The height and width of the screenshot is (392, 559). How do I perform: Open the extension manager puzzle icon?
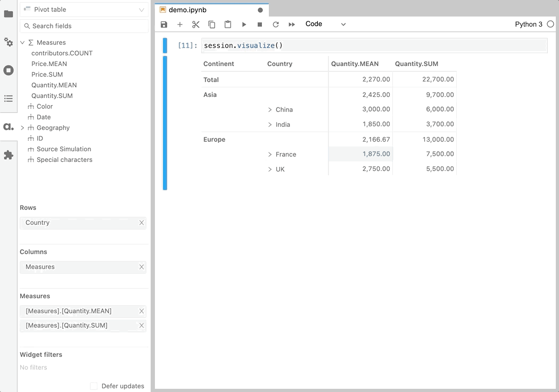click(x=9, y=155)
